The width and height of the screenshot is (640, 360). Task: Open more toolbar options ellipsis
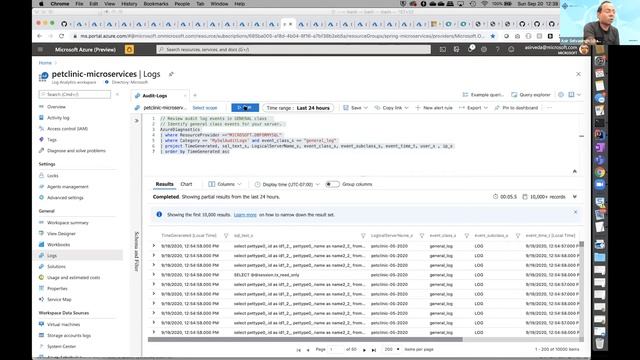point(549,108)
